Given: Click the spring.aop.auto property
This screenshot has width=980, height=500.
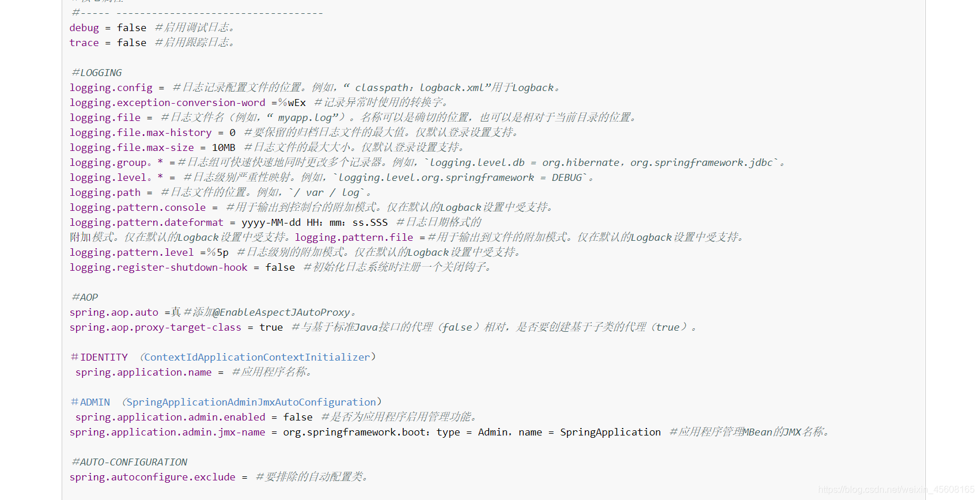Looking at the screenshot, I should point(114,312).
